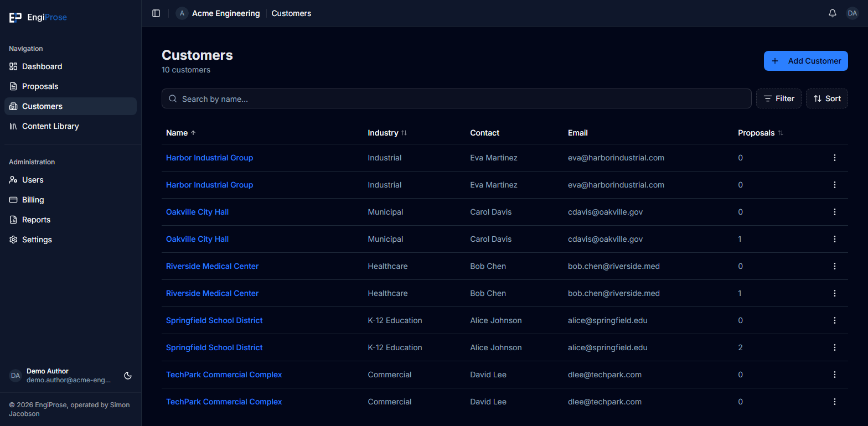Viewport: 868px width, 426px height.
Task: Open Oakville City Hall link with 1 proposal
Action: (197, 239)
